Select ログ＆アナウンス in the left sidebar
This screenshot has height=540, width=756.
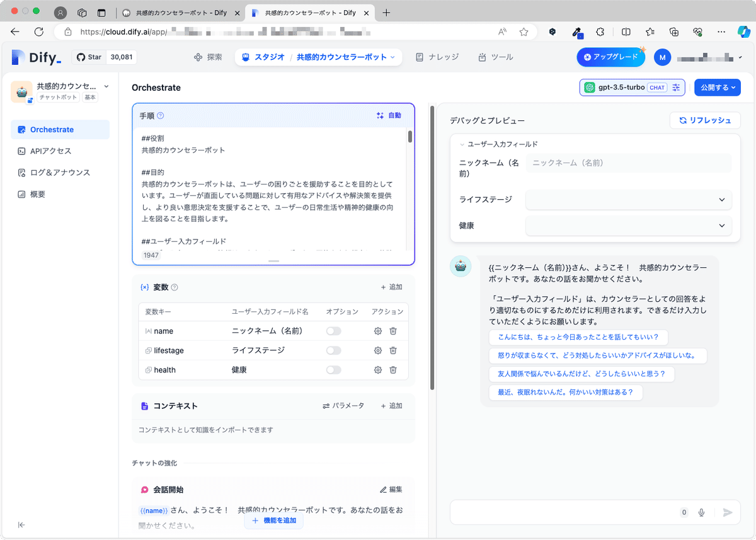[55, 172]
